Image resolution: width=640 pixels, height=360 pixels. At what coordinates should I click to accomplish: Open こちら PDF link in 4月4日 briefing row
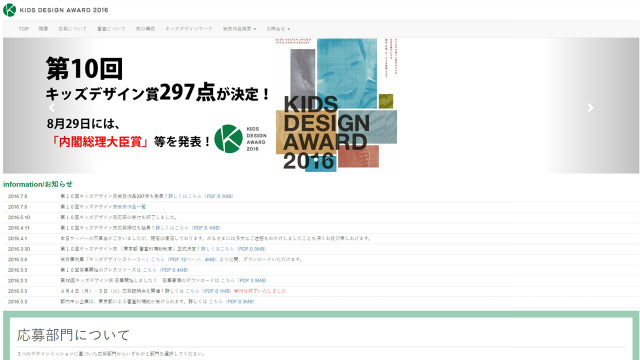coord(209,291)
